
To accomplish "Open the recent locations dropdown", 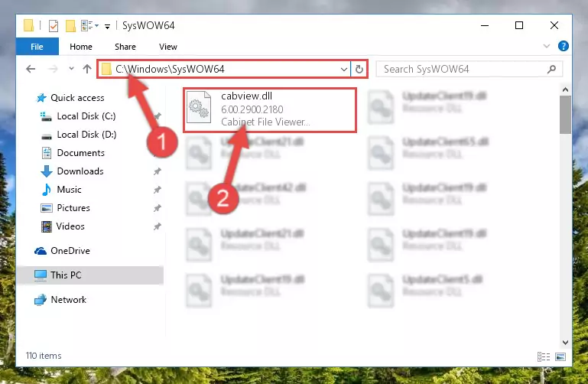I will [x=71, y=69].
